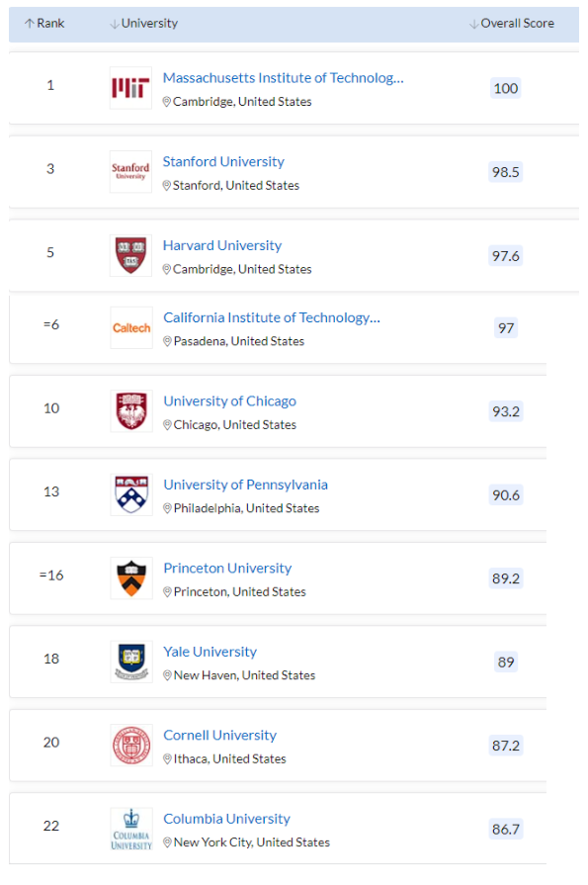Sort by the Rank column header
The width and height of the screenshot is (588, 885).
point(44,23)
